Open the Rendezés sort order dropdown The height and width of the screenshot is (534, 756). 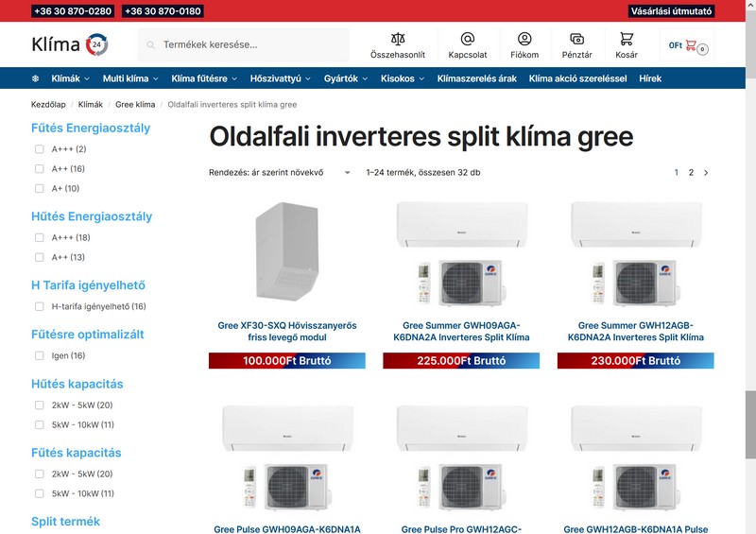pos(280,173)
